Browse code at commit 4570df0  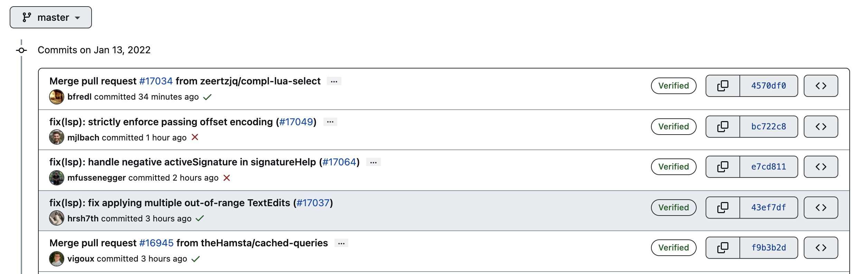pos(822,86)
